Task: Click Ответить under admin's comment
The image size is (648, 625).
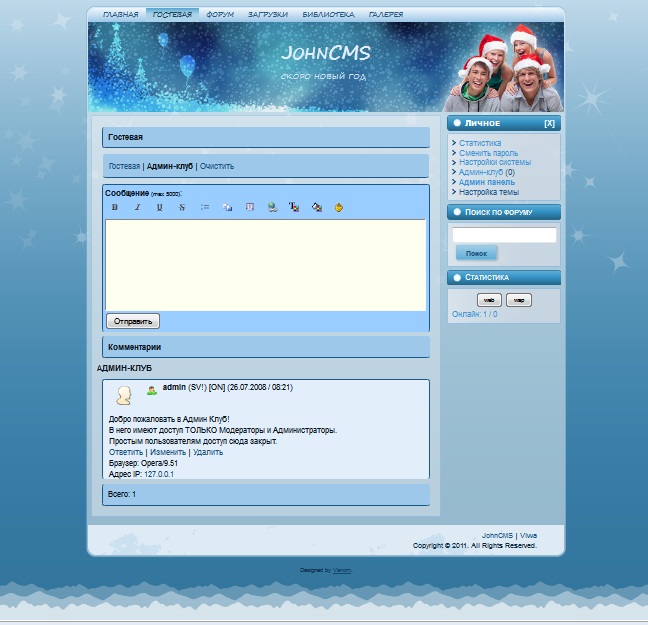Action: pyautogui.click(x=126, y=452)
